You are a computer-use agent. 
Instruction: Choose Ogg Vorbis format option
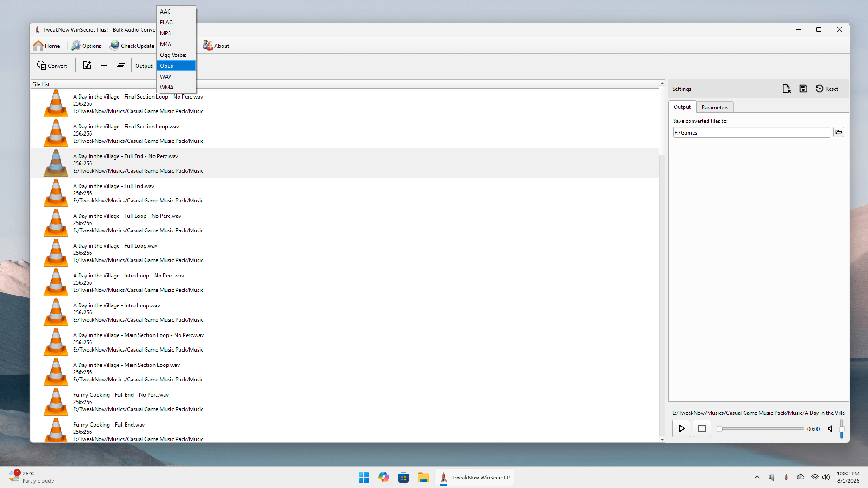coord(176,55)
